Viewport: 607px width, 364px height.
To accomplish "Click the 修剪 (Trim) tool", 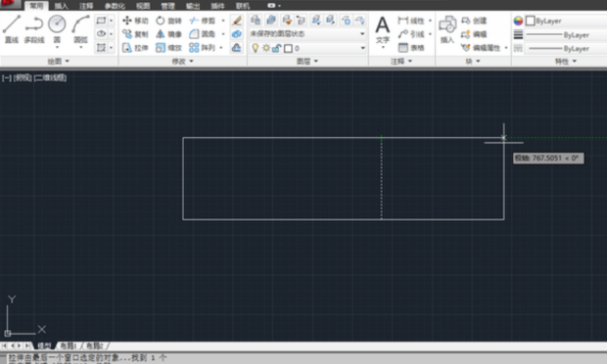I will click(203, 21).
